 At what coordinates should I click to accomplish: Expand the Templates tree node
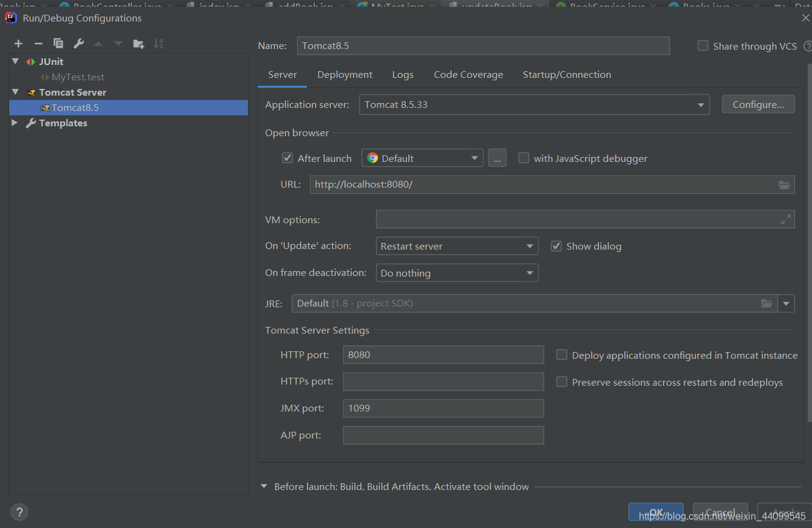point(15,123)
